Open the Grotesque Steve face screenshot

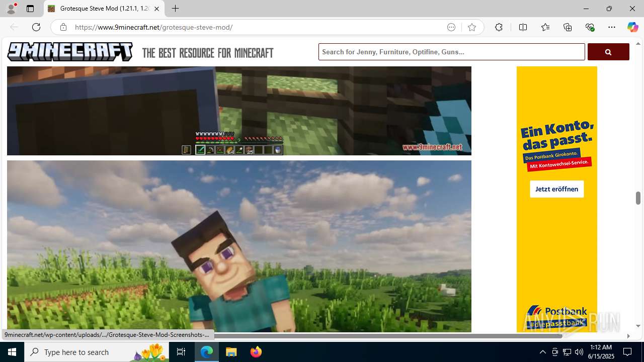239,246
